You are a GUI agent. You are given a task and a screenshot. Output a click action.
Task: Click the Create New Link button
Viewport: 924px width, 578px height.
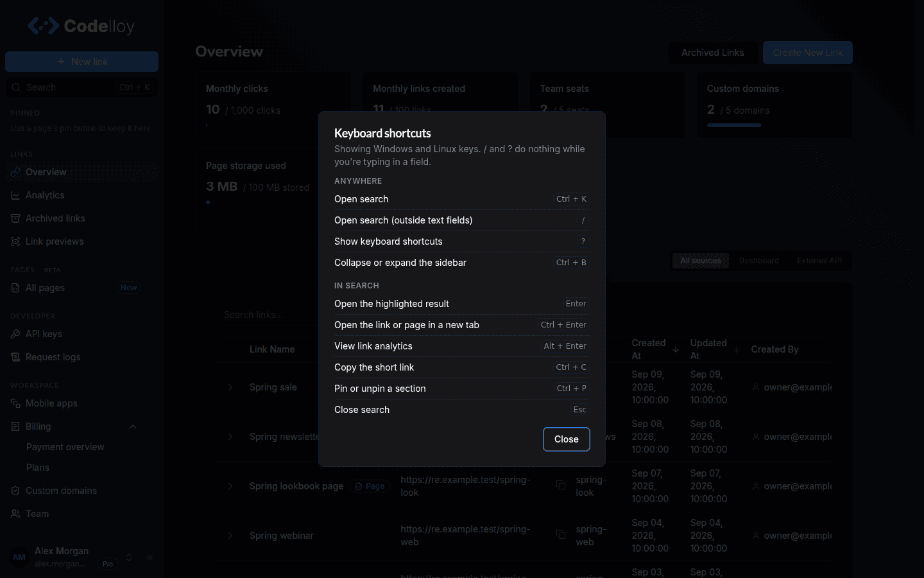[808, 53]
